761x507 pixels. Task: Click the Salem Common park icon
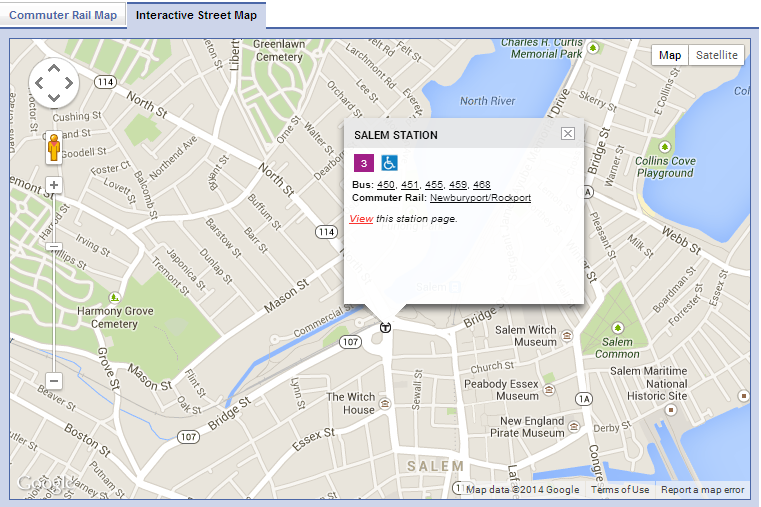coord(617,327)
